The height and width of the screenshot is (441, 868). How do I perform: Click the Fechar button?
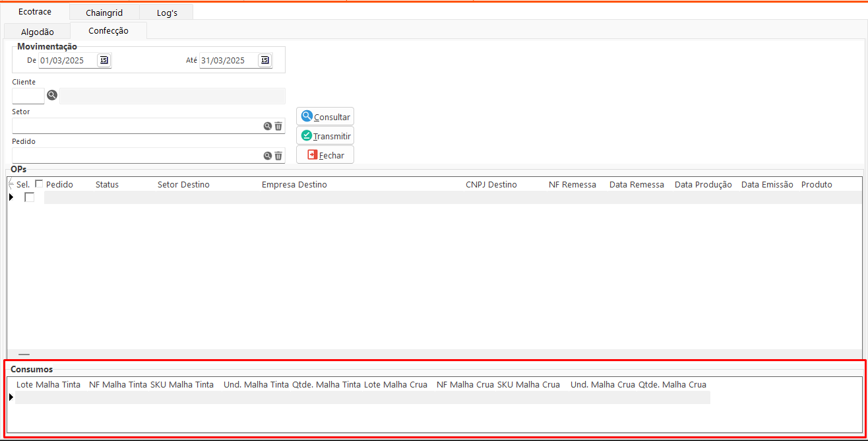(325, 155)
